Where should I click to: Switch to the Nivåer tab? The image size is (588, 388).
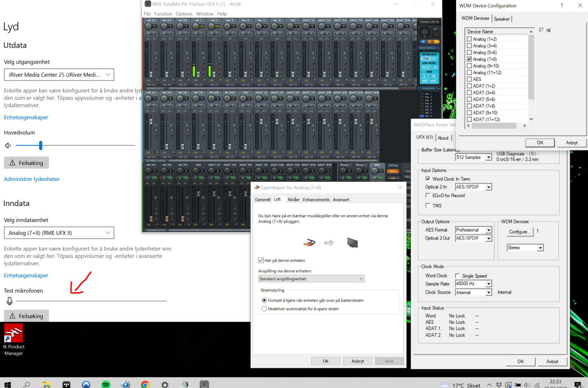pos(294,200)
